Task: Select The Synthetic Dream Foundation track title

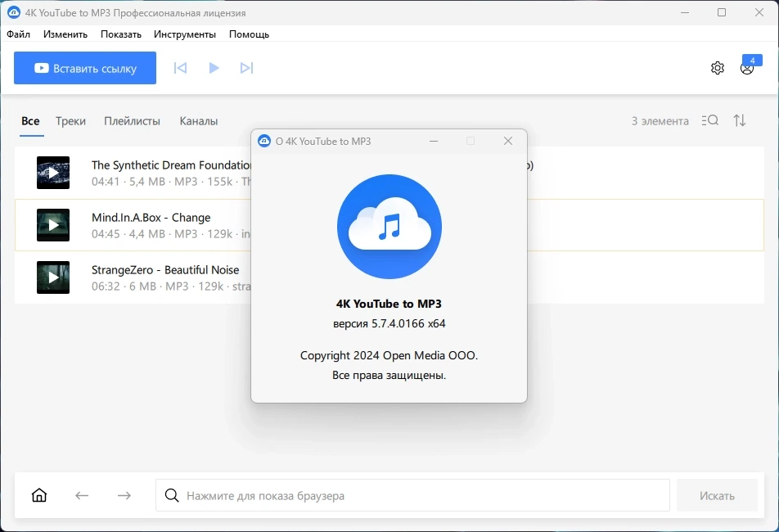Action: click(171, 165)
